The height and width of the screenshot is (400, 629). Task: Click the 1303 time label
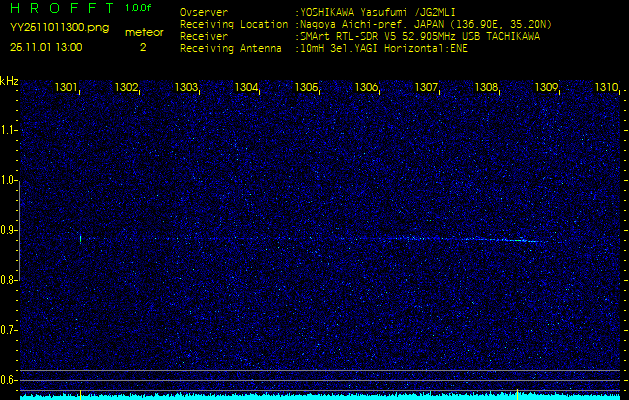[187, 88]
